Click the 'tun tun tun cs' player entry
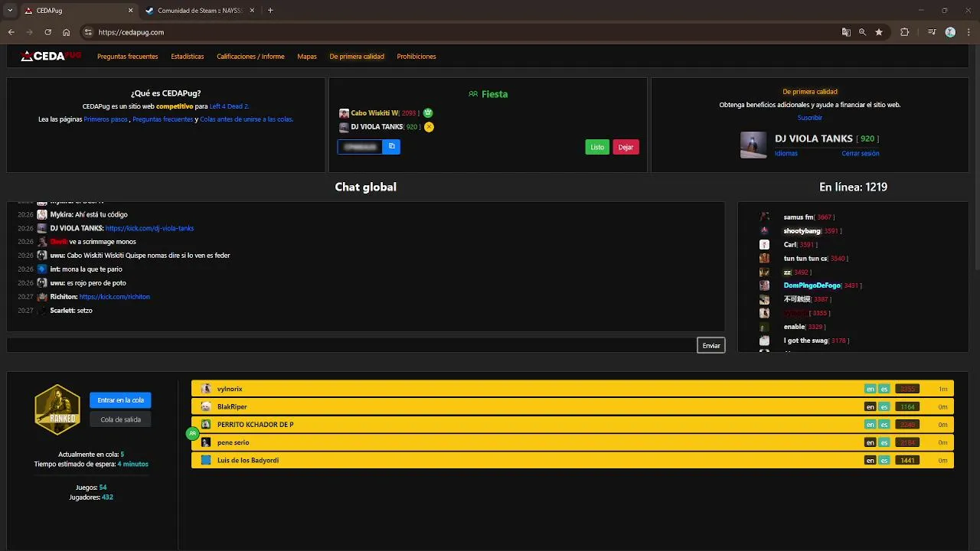The width and height of the screenshot is (980, 551). (x=815, y=259)
